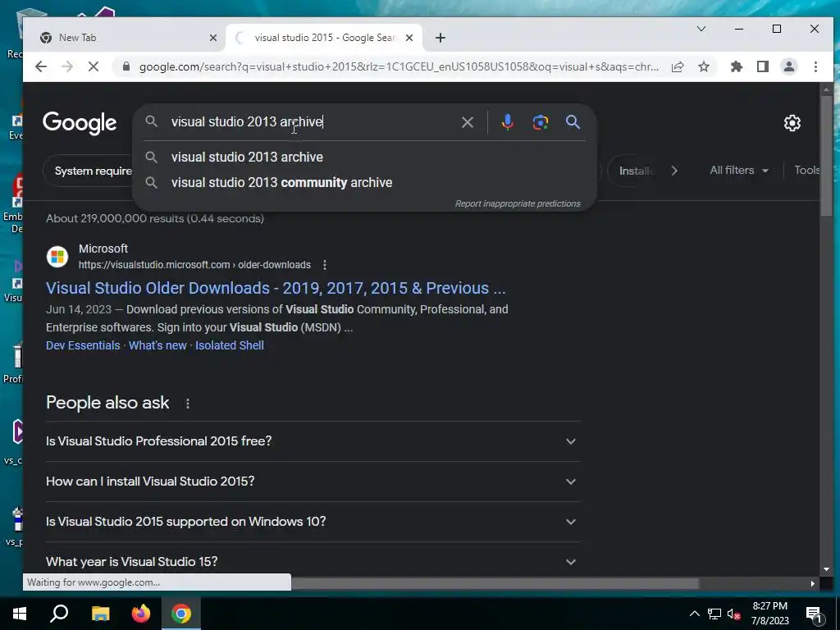840x630 pixels.
Task: Show hidden system tray icons
Action: point(694,614)
